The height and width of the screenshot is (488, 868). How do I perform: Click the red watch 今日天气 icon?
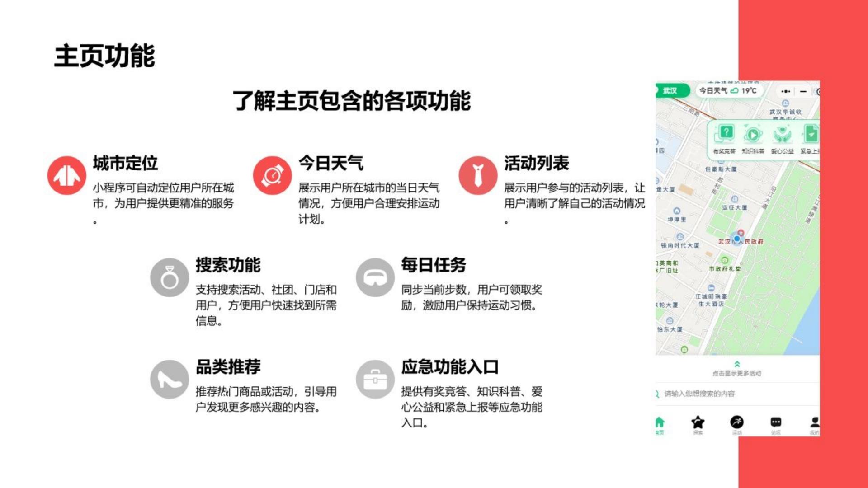click(x=272, y=176)
